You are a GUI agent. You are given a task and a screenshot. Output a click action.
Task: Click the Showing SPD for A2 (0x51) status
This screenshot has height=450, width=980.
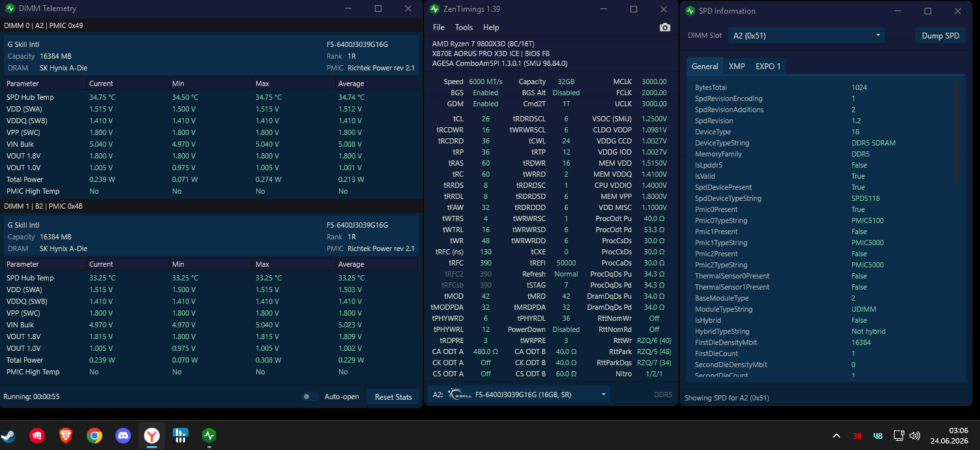point(726,398)
